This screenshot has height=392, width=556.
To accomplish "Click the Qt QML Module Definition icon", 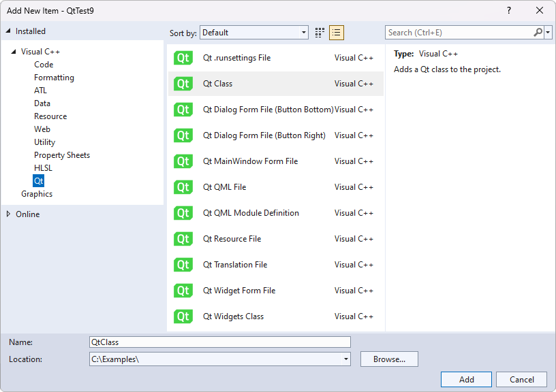I will 183,213.
